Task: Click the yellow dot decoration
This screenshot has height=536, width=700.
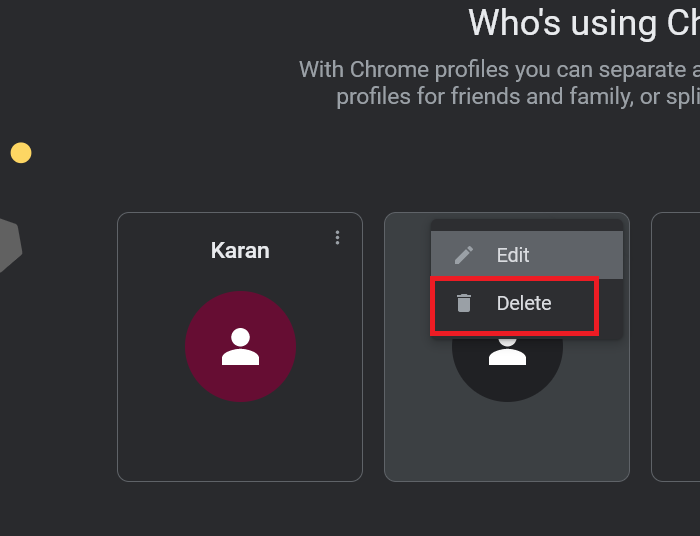Action: pyautogui.click(x=21, y=153)
